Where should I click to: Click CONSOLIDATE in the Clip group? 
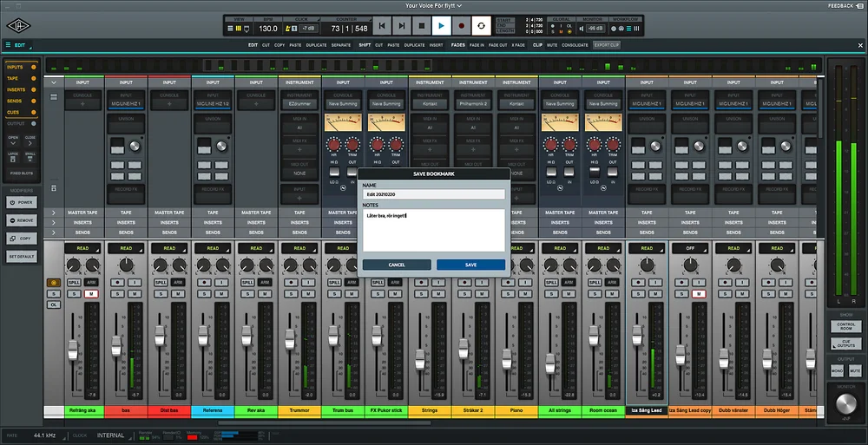pyautogui.click(x=575, y=45)
